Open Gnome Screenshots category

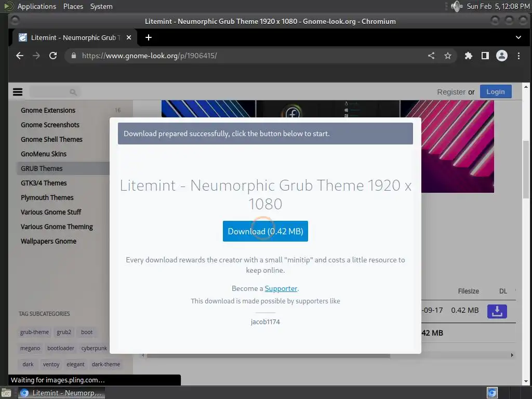tap(50, 125)
